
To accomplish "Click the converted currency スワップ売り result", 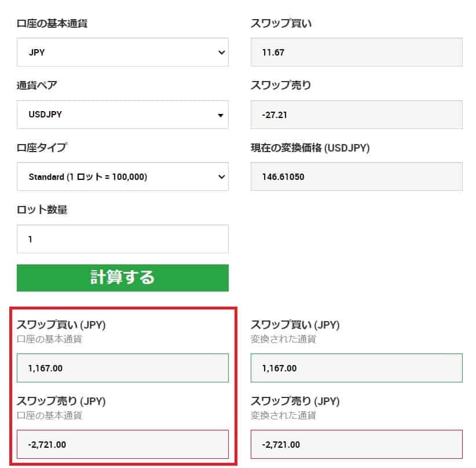I will coord(356,445).
